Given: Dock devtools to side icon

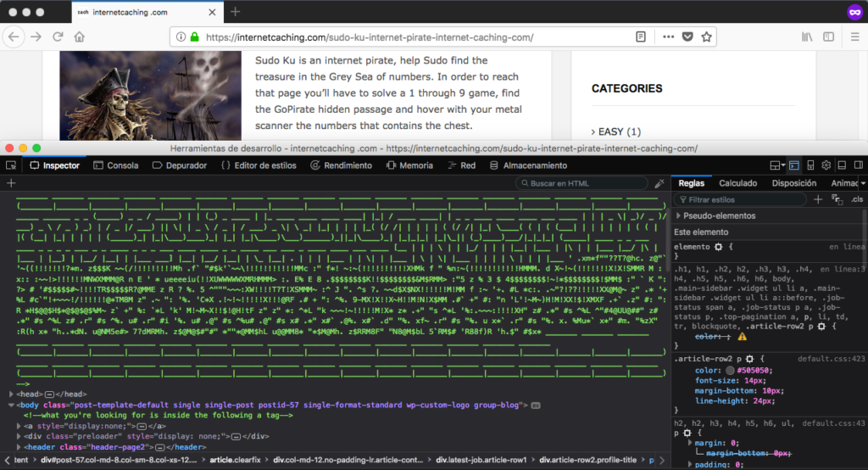Looking at the screenshot, I should click(x=859, y=165).
